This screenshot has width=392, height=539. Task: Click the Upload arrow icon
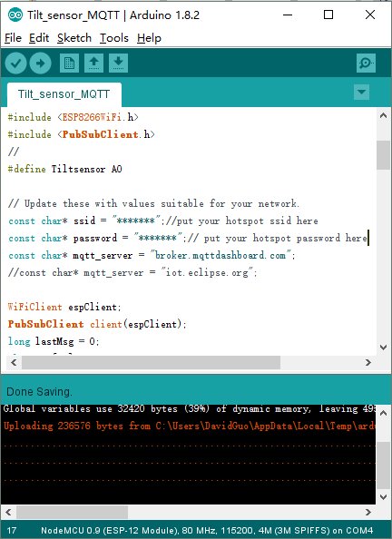click(40, 63)
